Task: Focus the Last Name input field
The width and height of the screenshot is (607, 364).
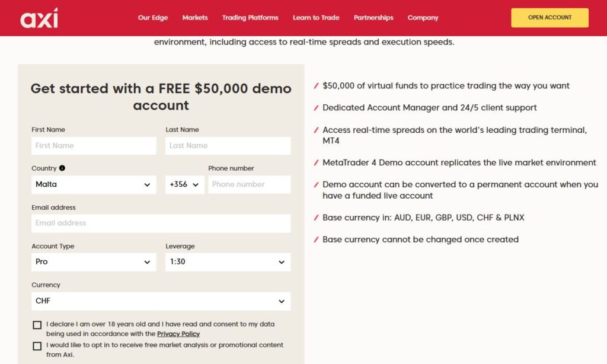Action: click(228, 146)
